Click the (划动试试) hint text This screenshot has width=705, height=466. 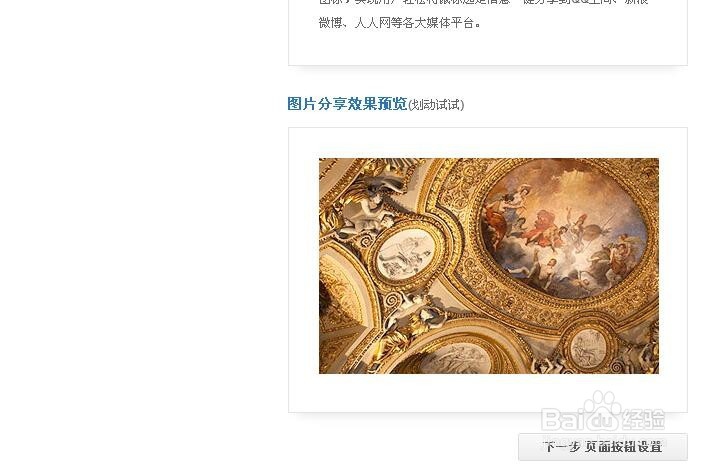pos(436,105)
